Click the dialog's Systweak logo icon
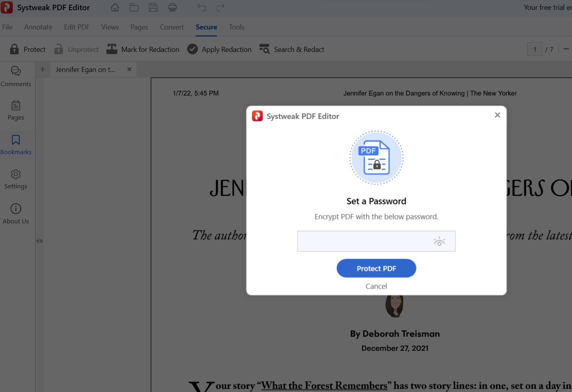The width and height of the screenshot is (572, 392). click(x=257, y=116)
